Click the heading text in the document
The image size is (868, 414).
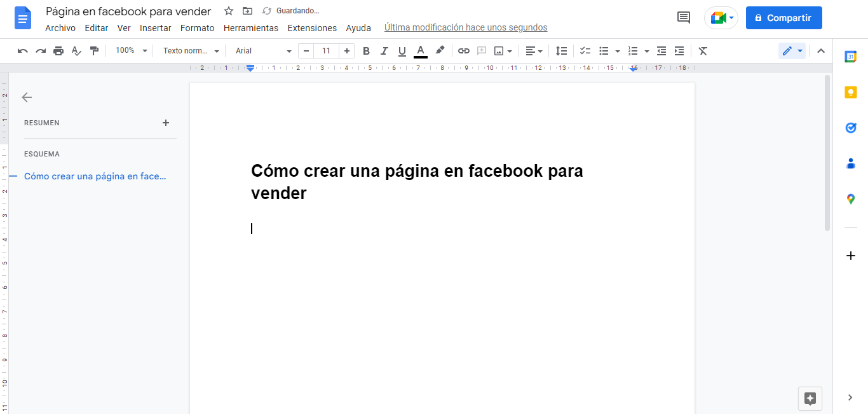pyautogui.click(x=417, y=182)
